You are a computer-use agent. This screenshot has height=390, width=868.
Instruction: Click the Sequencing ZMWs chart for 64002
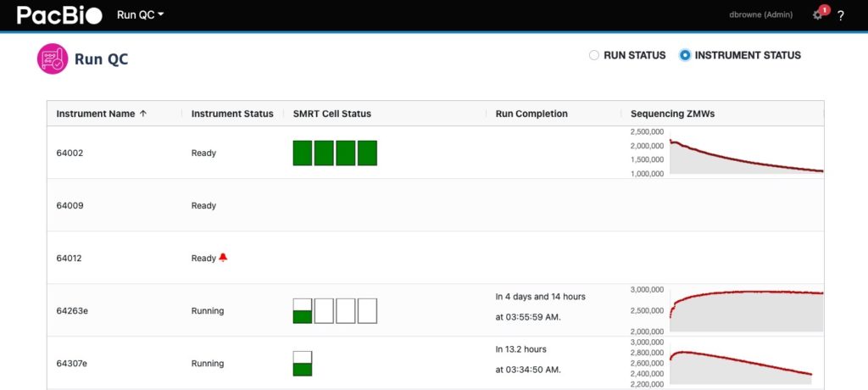point(746,154)
